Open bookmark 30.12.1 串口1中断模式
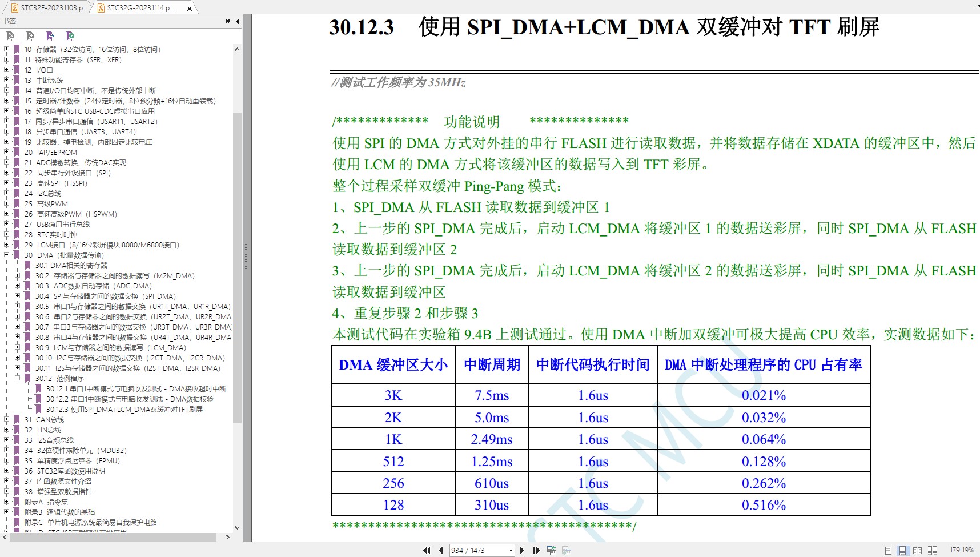The width and height of the screenshot is (980, 557). 136,389
